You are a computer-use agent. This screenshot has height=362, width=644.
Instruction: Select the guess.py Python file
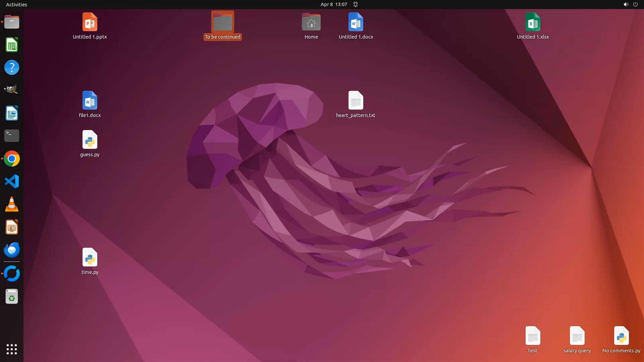(90, 140)
